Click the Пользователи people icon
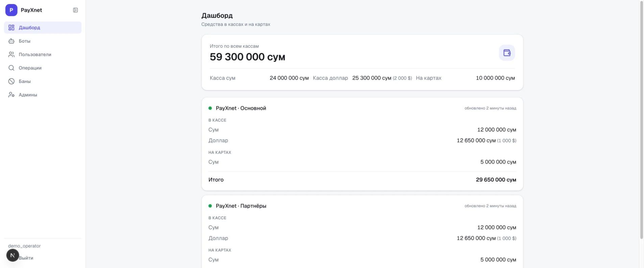Image resolution: width=644 pixels, height=268 pixels. (x=11, y=54)
